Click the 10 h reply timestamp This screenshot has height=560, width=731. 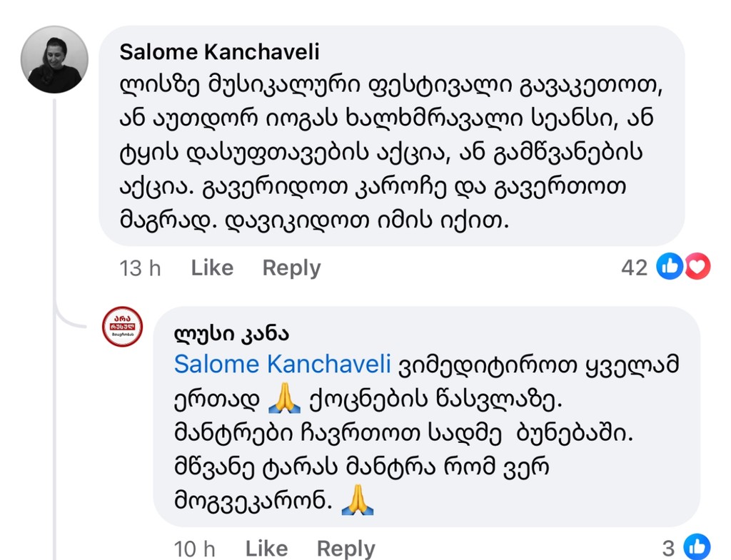[x=194, y=549]
